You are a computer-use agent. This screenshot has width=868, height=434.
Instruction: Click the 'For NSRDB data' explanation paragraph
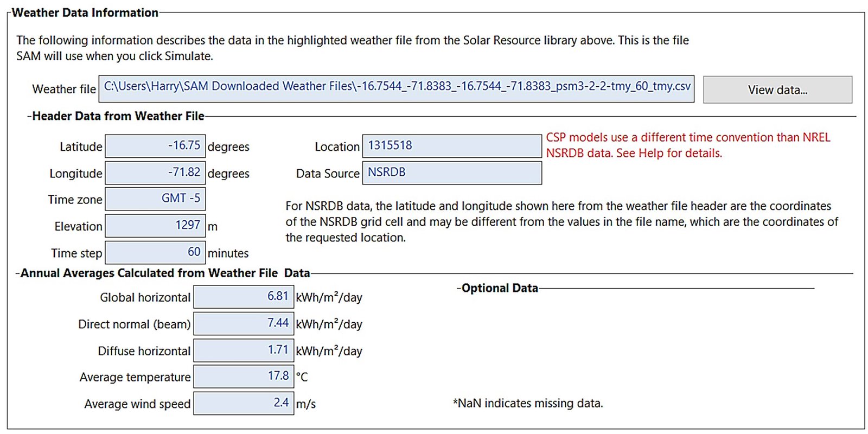click(561, 222)
